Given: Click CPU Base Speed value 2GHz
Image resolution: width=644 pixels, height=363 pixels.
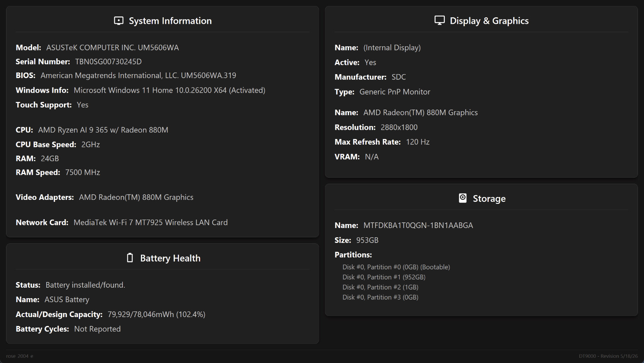Looking at the screenshot, I should pyautogui.click(x=91, y=144).
